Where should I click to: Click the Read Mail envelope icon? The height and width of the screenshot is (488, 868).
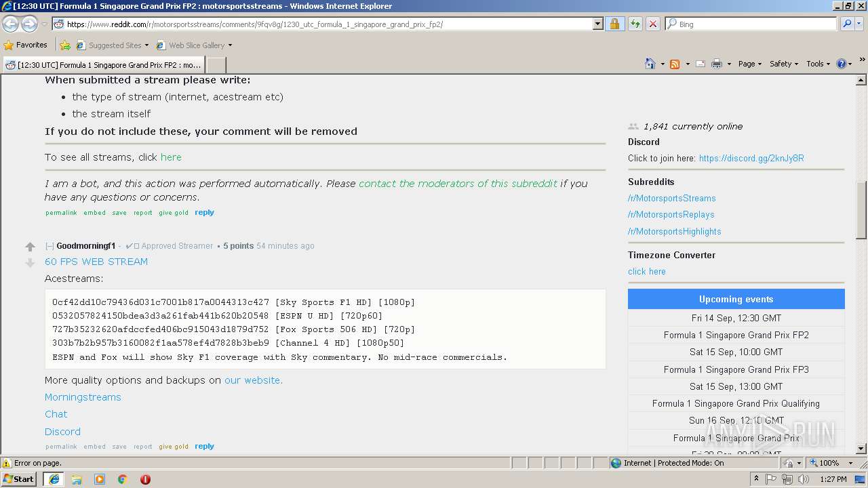(701, 64)
